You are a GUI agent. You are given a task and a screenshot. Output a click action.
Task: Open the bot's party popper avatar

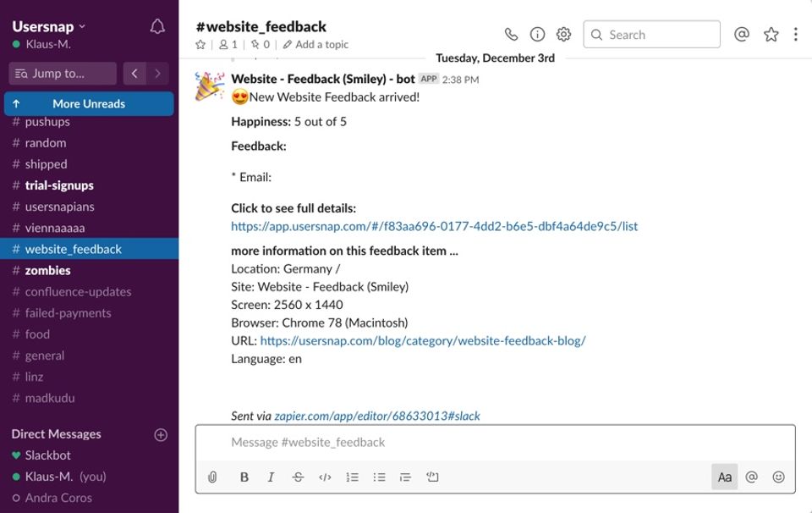coord(210,86)
